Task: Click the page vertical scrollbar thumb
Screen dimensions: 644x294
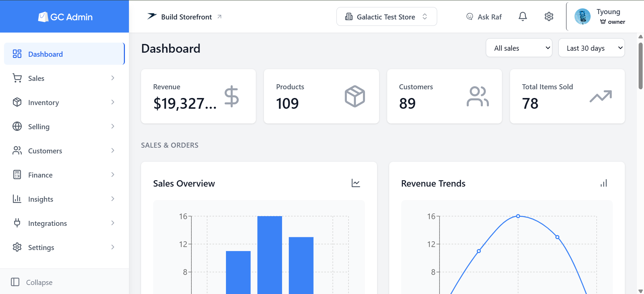Action: (x=640, y=66)
